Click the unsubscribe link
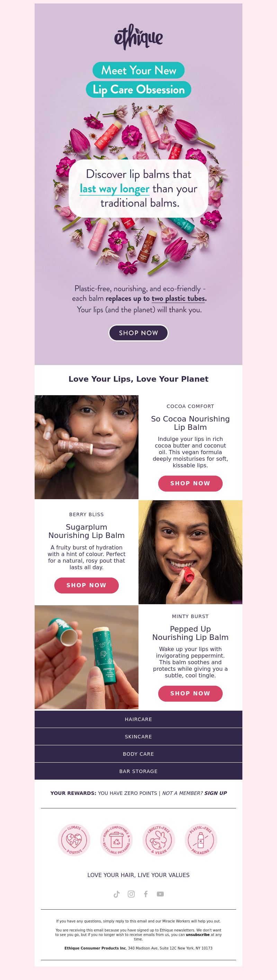This screenshot has height=980, width=277. click(x=198, y=934)
